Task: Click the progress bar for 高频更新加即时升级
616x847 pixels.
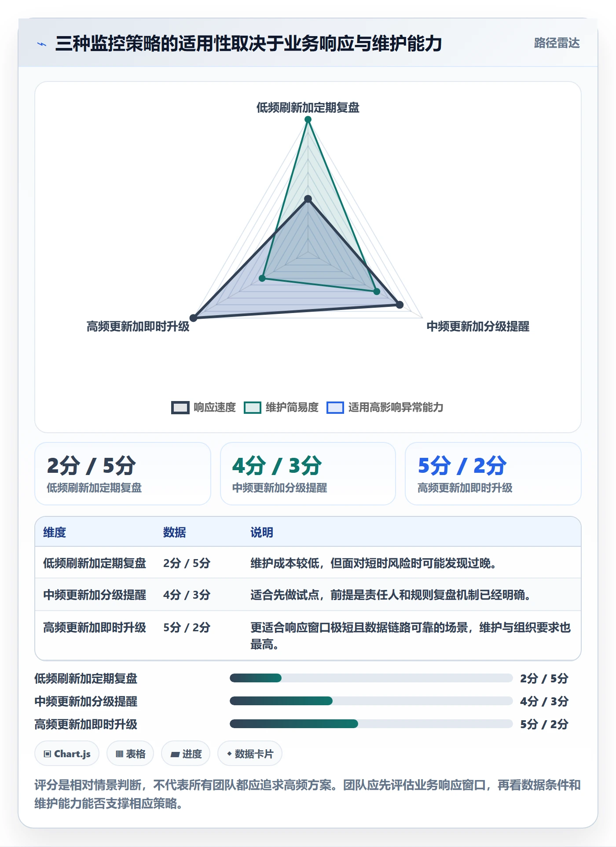Action: [371, 724]
